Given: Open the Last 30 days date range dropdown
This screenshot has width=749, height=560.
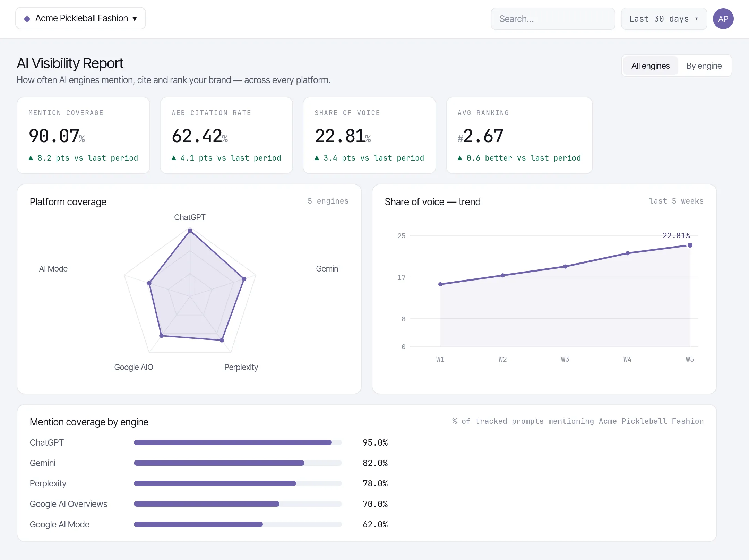Looking at the screenshot, I should pyautogui.click(x=664, y=19).
